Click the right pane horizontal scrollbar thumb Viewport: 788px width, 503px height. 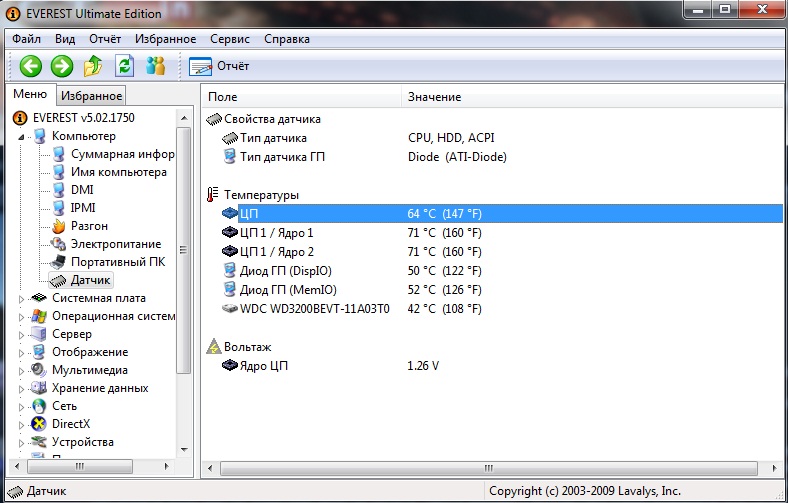(488, 468)
